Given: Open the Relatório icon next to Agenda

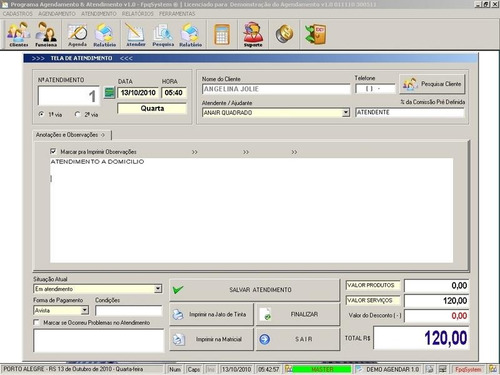Looking at the screenshot, I should (105, 34).
